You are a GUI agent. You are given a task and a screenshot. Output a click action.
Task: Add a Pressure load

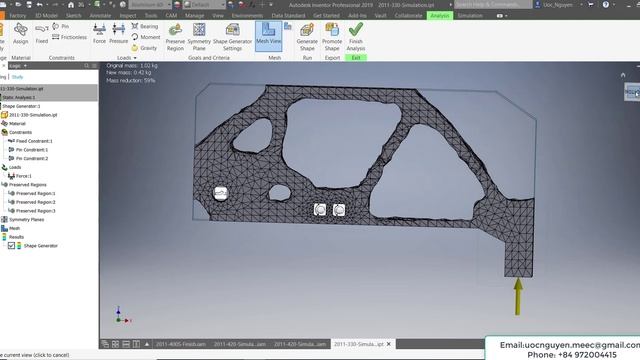(119, 33)
